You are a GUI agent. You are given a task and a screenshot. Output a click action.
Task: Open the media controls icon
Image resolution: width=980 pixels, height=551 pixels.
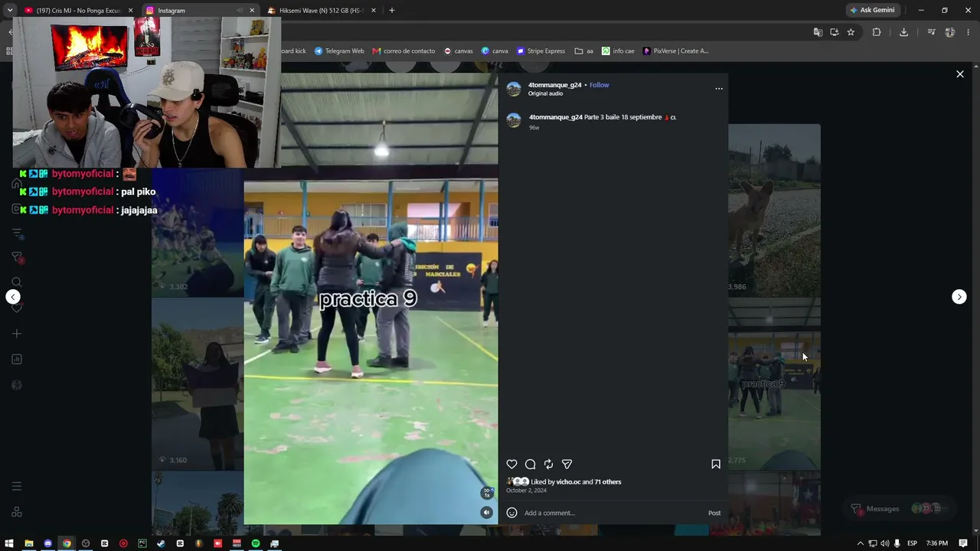click(931, 32)
